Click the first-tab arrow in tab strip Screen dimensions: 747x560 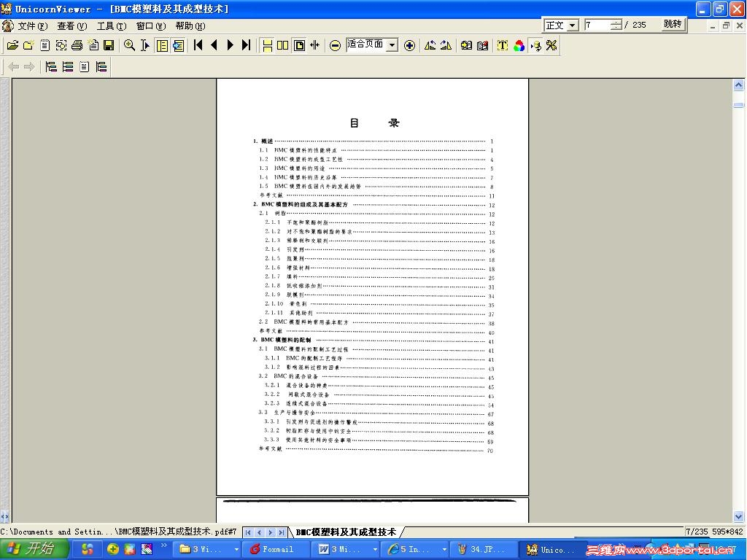coord(248,532)
